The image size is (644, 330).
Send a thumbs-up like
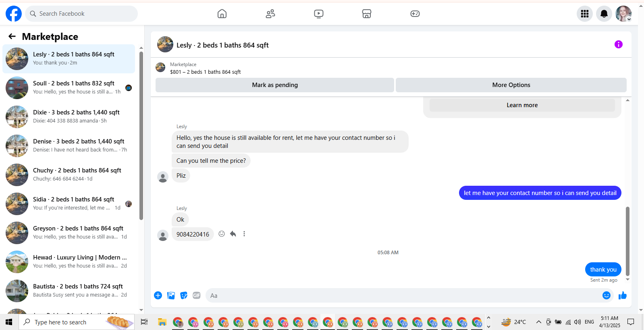tap(623, 295)
